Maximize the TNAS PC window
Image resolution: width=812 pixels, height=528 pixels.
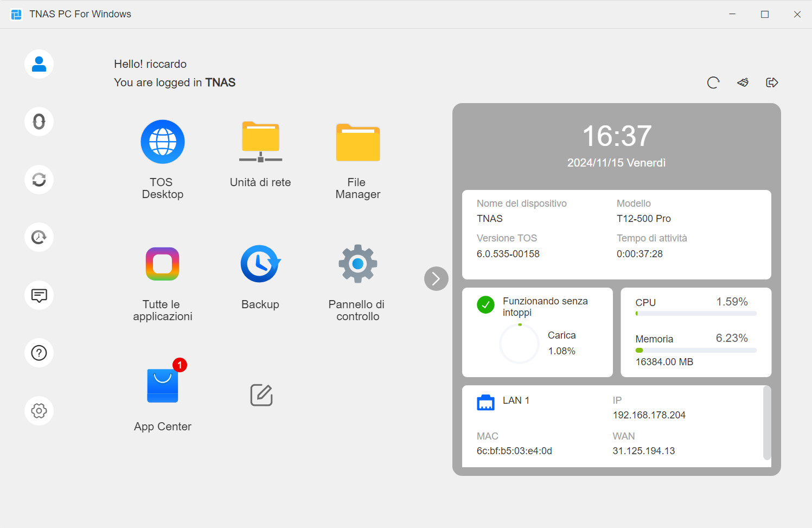pos(765,14)
